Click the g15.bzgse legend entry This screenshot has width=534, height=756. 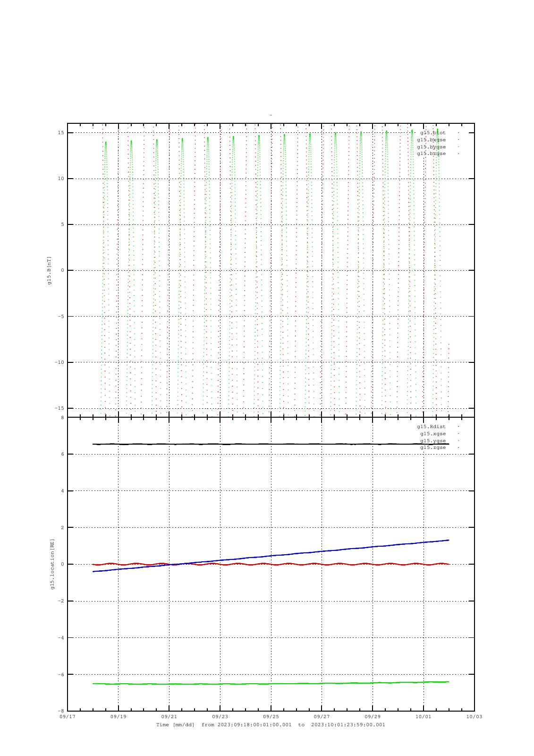point(431,154)
